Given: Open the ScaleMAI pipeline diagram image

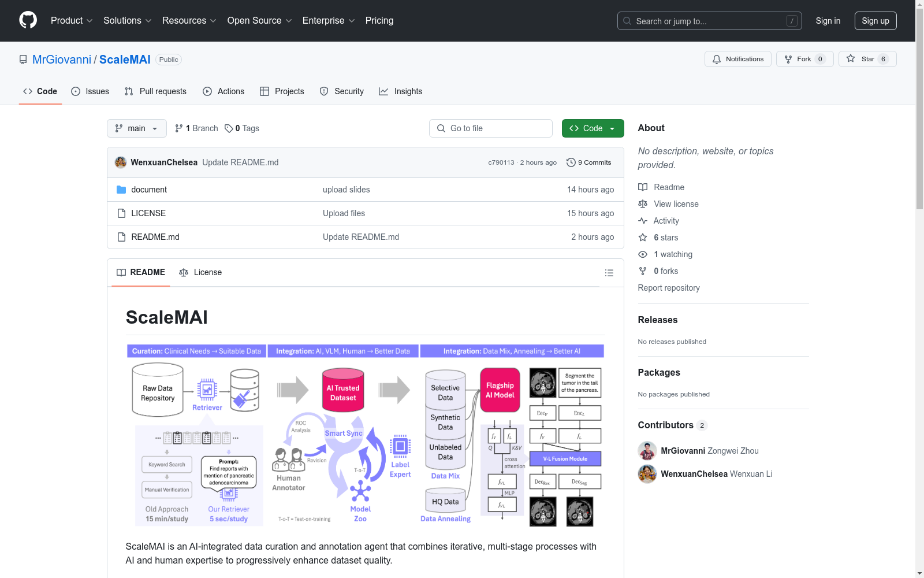Looking at the screenshot, I should [x=366, y=436].
